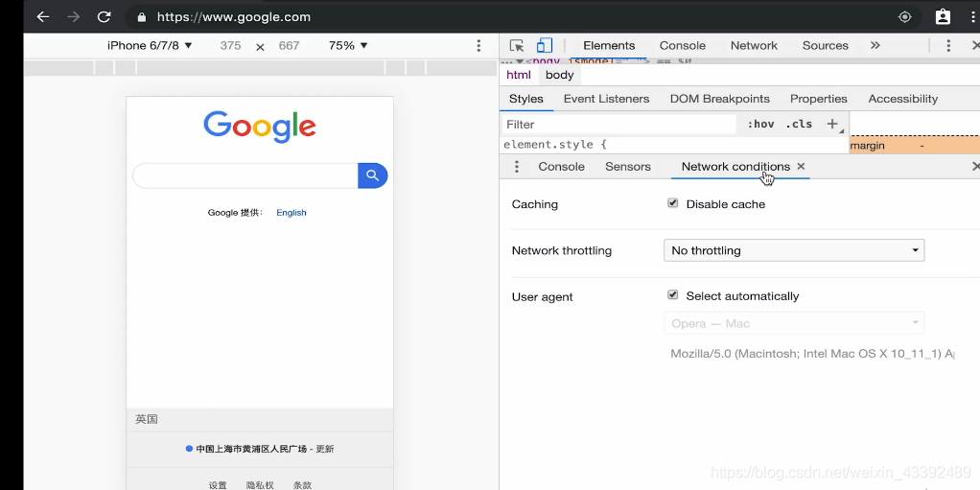The image size is (980, 490).
Task: Open the 75% zoom dropdown
Action: (x=348, y=46)
